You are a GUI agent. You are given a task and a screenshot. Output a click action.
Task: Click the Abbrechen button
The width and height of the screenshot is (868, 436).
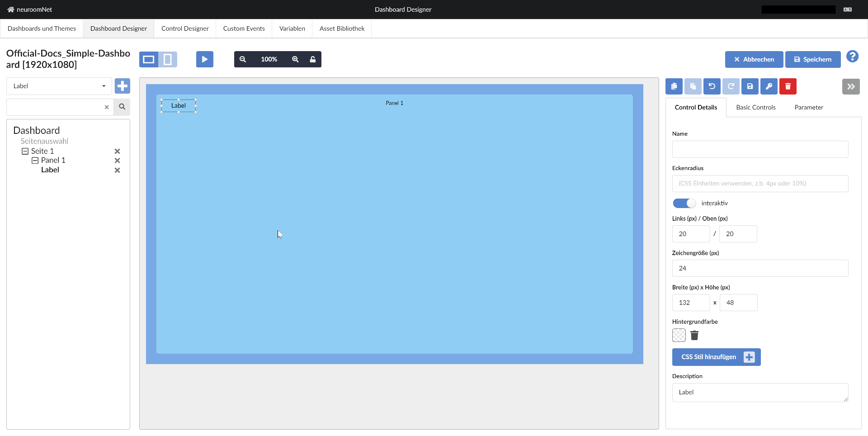tap(754, 59)
